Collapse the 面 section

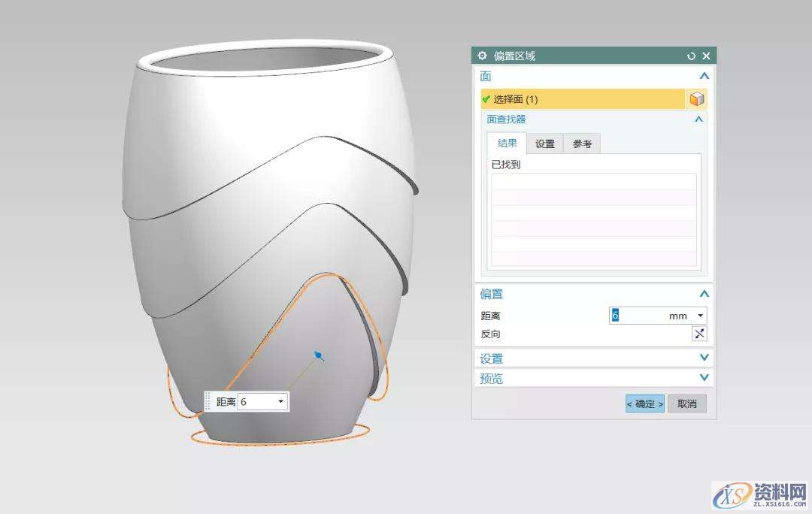pyautogui.click(x=704, y=77)
